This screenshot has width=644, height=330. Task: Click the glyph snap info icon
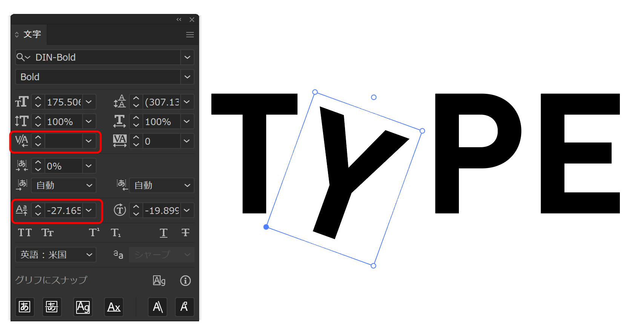coord(186,281)
